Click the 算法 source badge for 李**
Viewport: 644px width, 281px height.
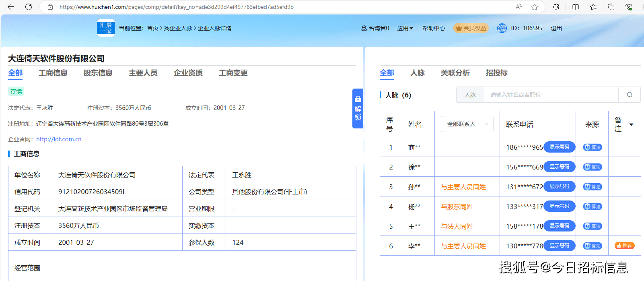pos(593,246)
